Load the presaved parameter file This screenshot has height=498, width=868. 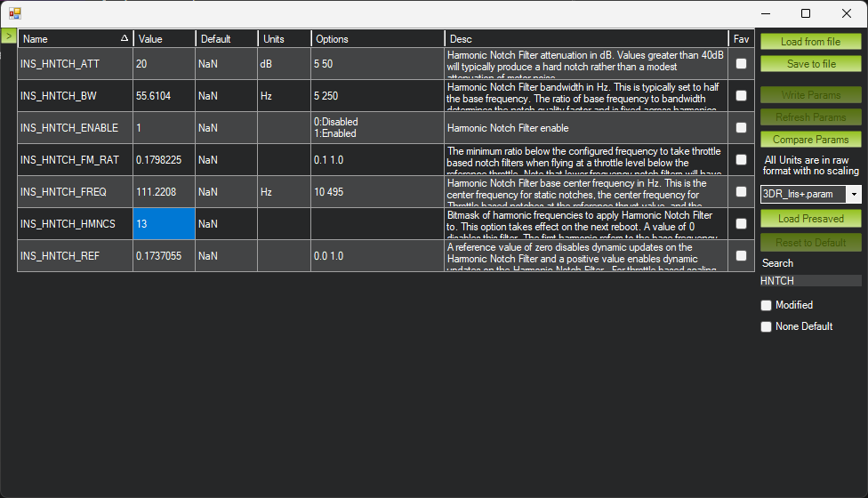pyautogui.click(x=810, y=219)
